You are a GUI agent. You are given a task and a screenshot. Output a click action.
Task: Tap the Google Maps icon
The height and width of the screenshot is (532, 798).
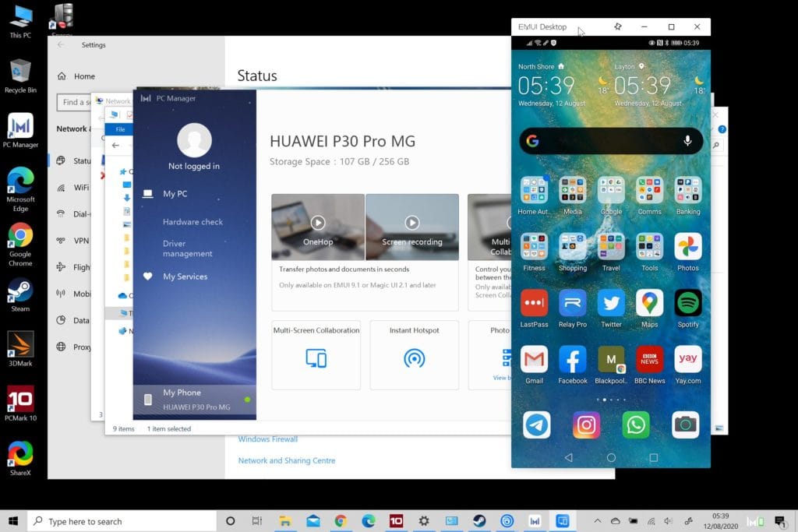click(649, 303)
